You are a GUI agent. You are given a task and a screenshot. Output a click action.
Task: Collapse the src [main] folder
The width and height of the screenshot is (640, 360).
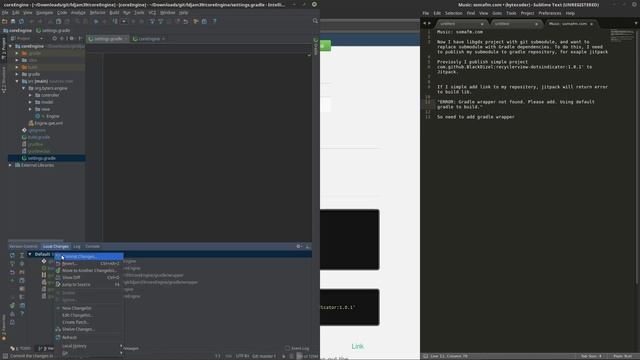(17, 81)
